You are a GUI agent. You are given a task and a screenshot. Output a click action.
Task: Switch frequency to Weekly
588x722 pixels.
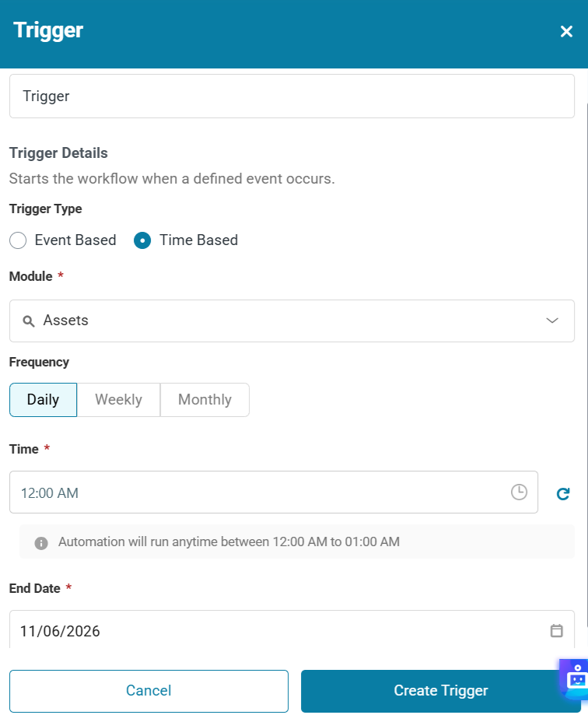pyautogui.click(x=118, y=400)
